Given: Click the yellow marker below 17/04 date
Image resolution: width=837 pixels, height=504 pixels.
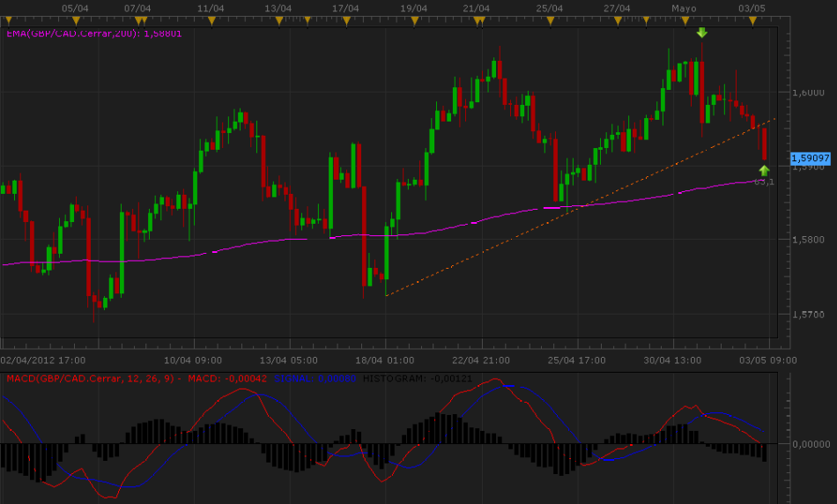Looking at the screenshot, I should [347, 19].
